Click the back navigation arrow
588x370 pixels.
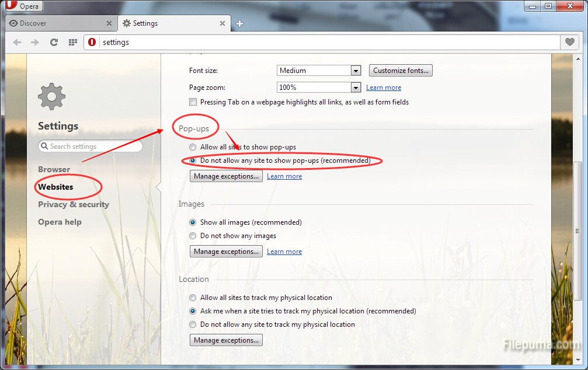coord(17,42)
